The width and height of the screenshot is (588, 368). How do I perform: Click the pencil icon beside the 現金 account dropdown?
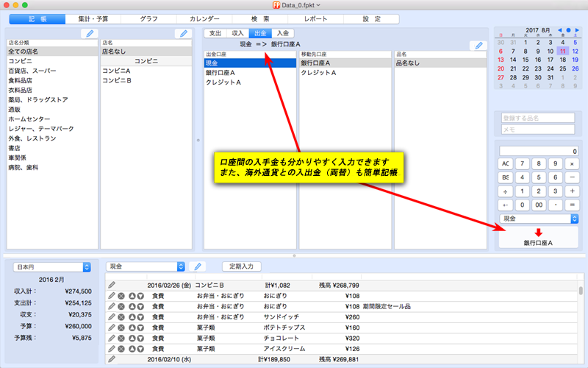(x=198, y=266)
